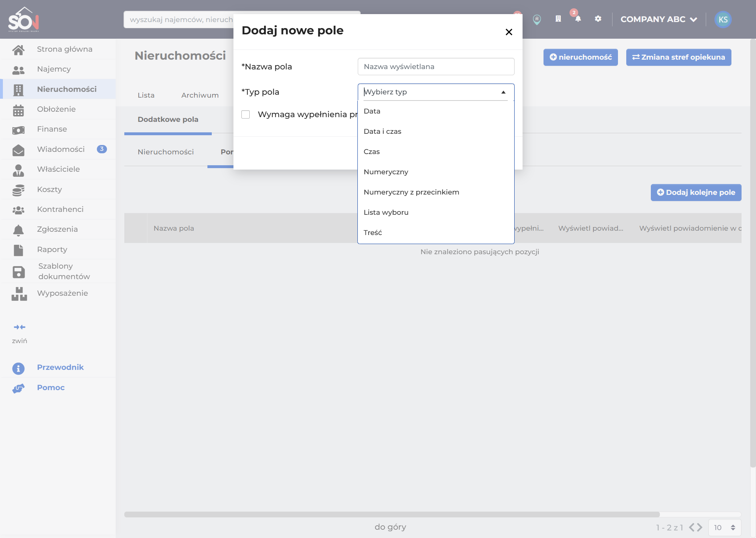Select the Numeryczny option

point(436,172)
